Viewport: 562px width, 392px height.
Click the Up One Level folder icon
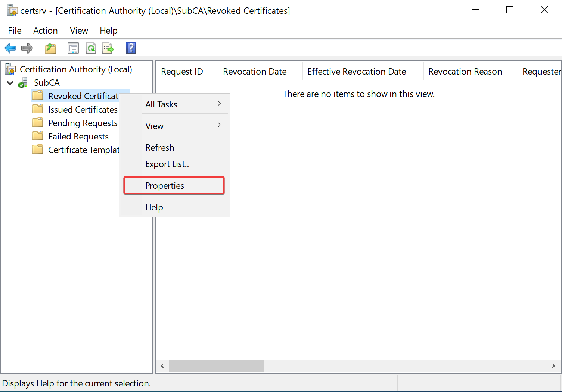[50, 48]
